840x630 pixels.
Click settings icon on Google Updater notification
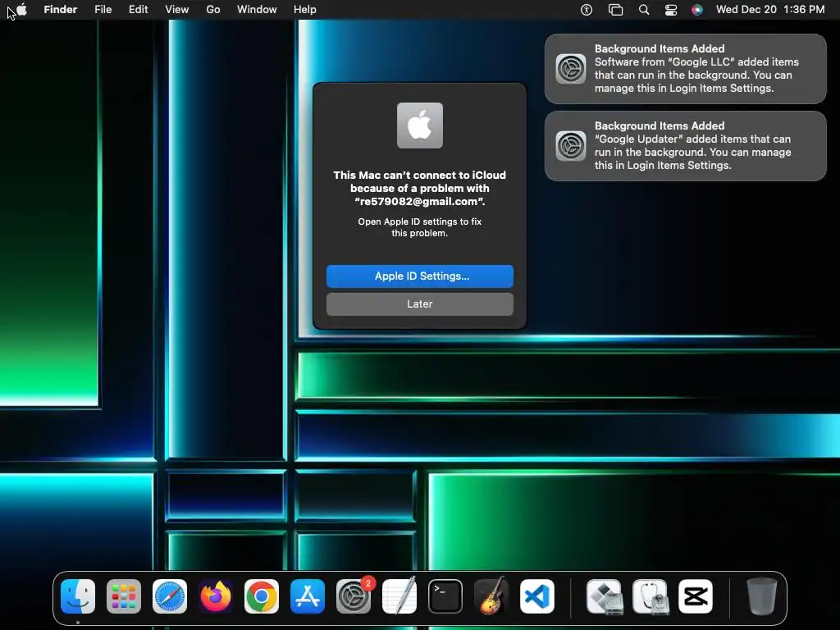(x=571, y=146)
